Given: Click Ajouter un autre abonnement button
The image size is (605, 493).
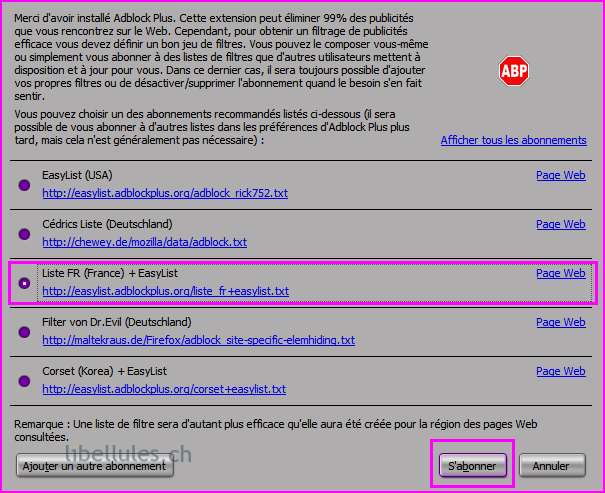Looking at the screenshot, I should [x=95, y=466].
